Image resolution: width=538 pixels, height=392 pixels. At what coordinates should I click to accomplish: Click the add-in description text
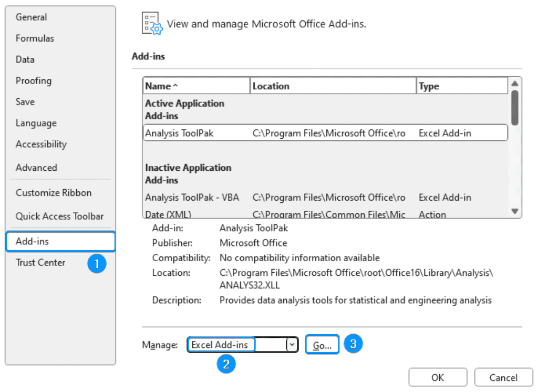(x=356, y=301)
